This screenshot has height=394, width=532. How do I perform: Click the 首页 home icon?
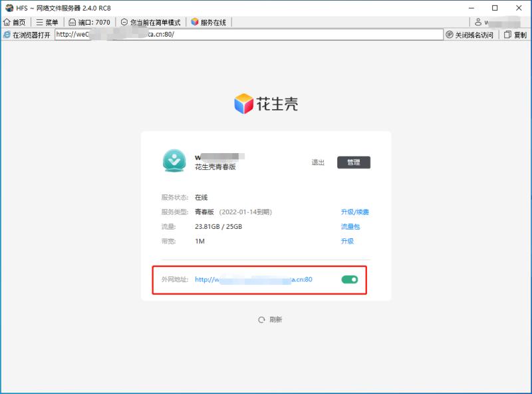pos(6,21)
